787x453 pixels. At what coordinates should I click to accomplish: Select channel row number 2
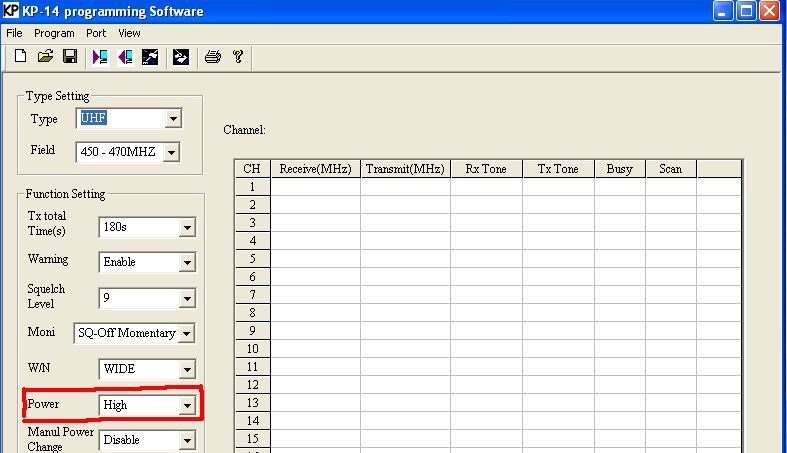252,205
